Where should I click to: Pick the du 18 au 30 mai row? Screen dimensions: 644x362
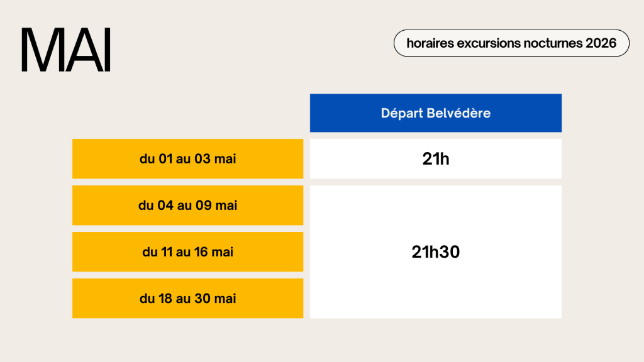click(x=187, y=299)
